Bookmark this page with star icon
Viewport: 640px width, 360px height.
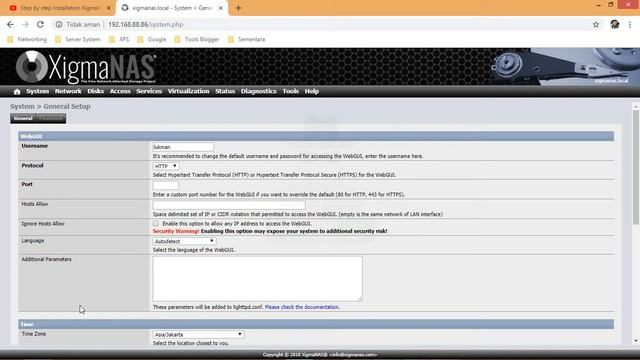[596, 24]
